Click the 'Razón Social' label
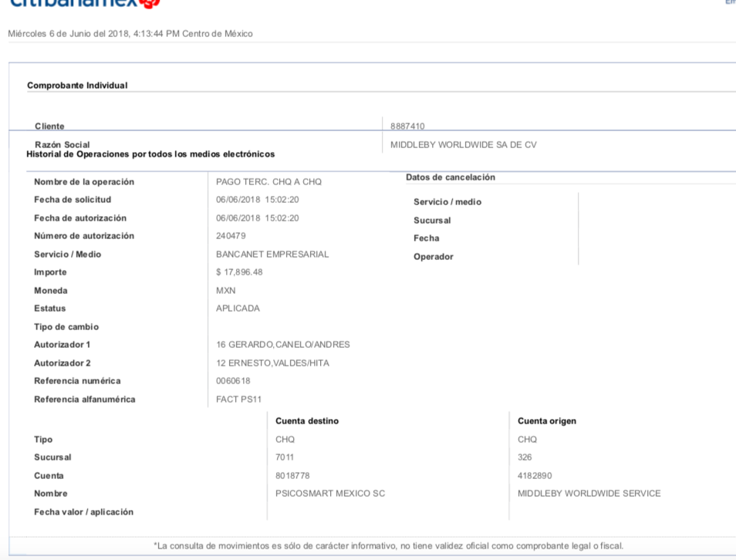The height and width of the screenshot is (560, 736). point(62,144)
